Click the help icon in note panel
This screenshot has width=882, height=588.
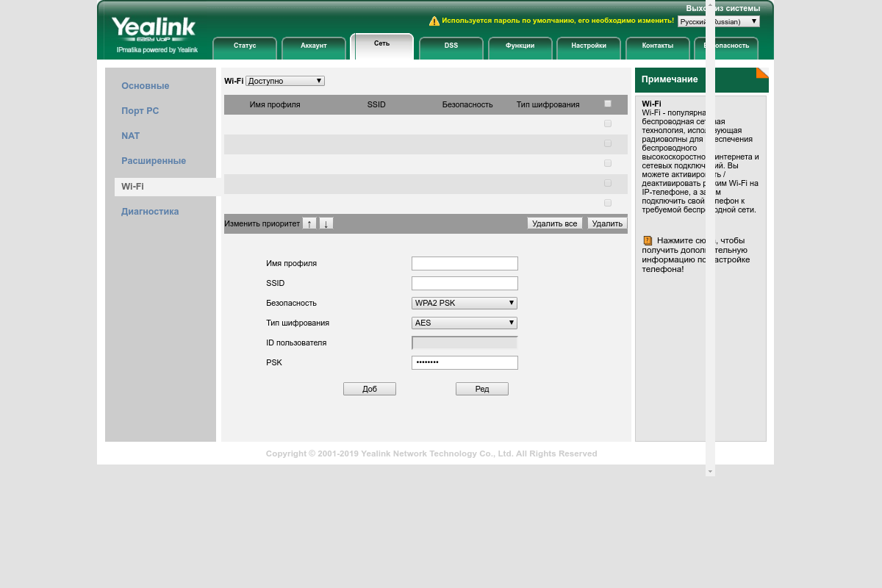[648, 240]
